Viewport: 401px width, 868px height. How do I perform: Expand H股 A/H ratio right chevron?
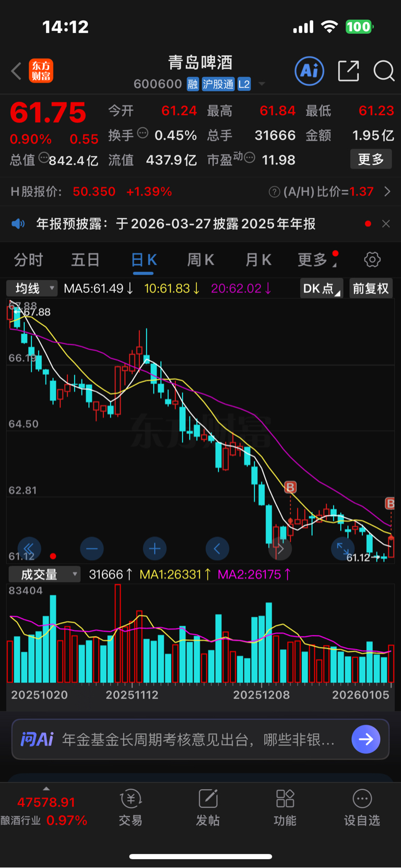[387, 192]
